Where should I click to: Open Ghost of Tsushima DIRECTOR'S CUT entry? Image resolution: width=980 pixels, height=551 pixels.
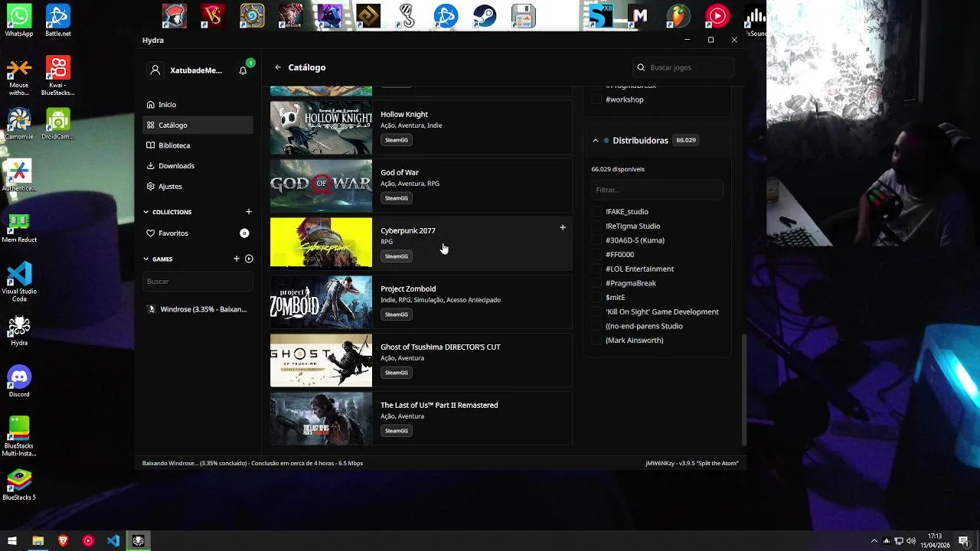421,360
